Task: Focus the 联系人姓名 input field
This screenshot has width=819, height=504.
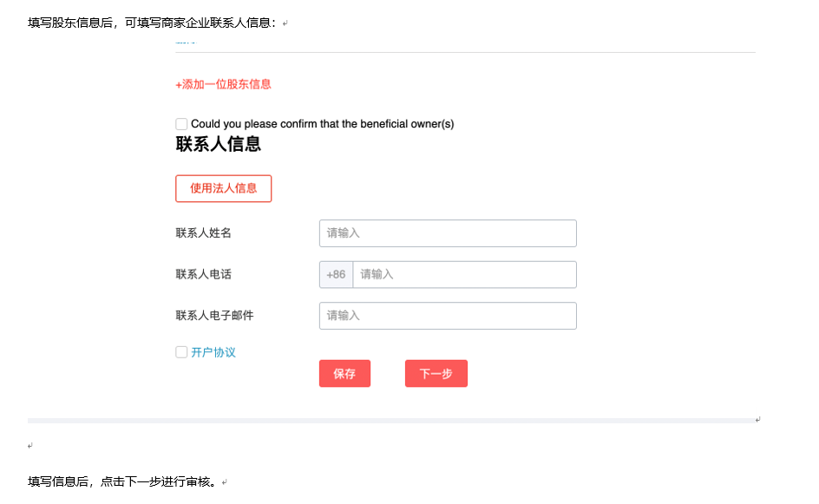Action: 448,233
